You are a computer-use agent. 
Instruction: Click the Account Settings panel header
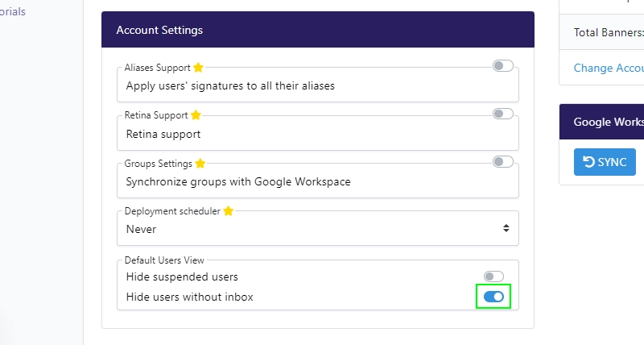(318, 30)
